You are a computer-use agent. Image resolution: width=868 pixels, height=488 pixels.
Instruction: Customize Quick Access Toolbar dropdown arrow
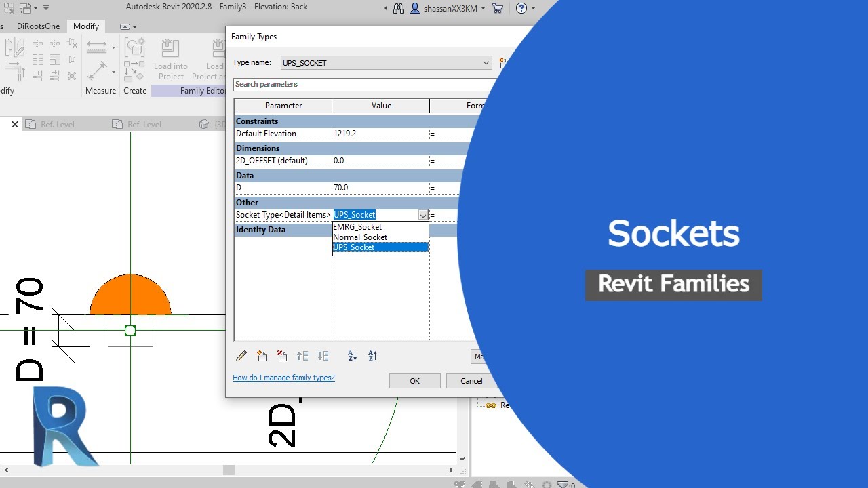[x=46, y=8]
